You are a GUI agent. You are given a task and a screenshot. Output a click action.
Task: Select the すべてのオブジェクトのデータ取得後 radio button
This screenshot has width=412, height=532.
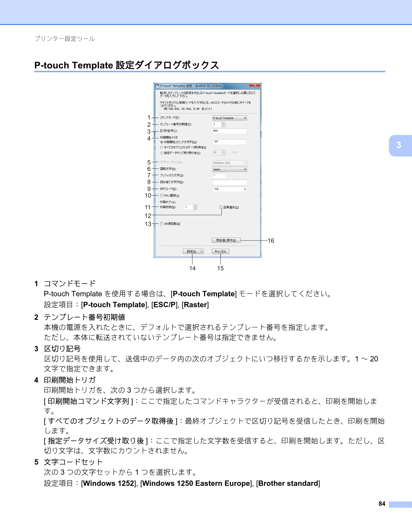[162, 147]
